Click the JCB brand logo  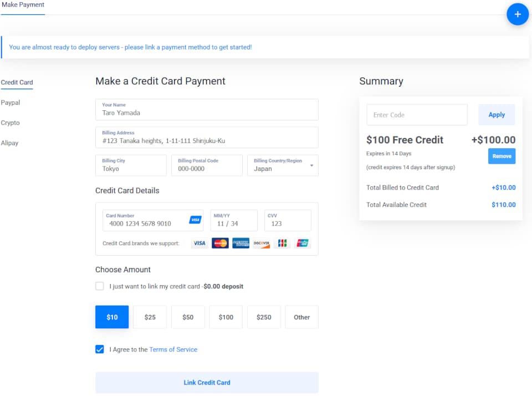pyautogui.click(x=282, y=243)
